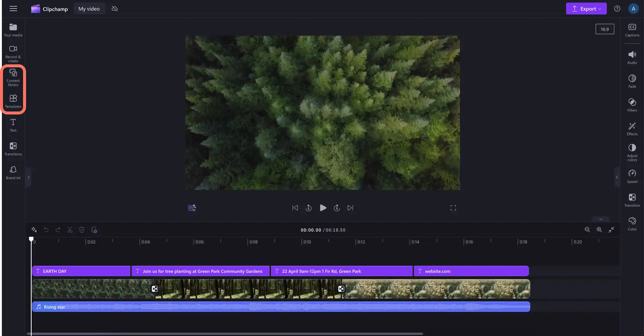Select the forest trunks video clip
This screenshot has width=644, height=336.
click(248, 289)
